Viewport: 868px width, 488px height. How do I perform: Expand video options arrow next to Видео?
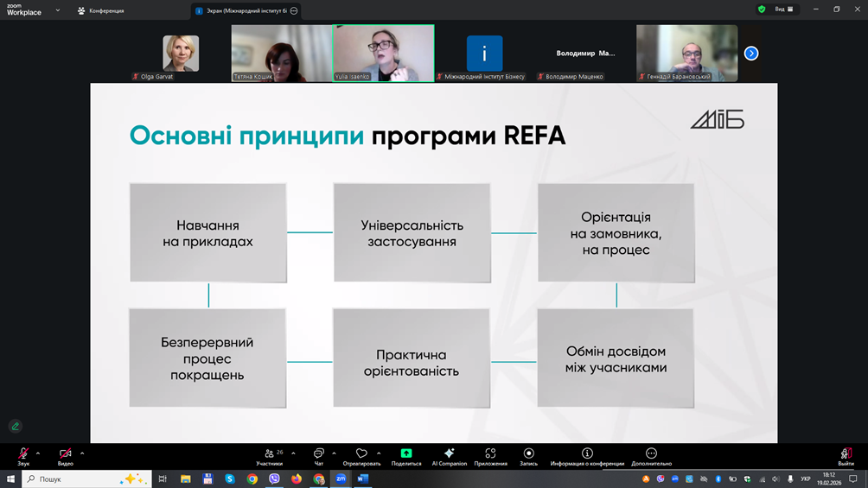82,453
